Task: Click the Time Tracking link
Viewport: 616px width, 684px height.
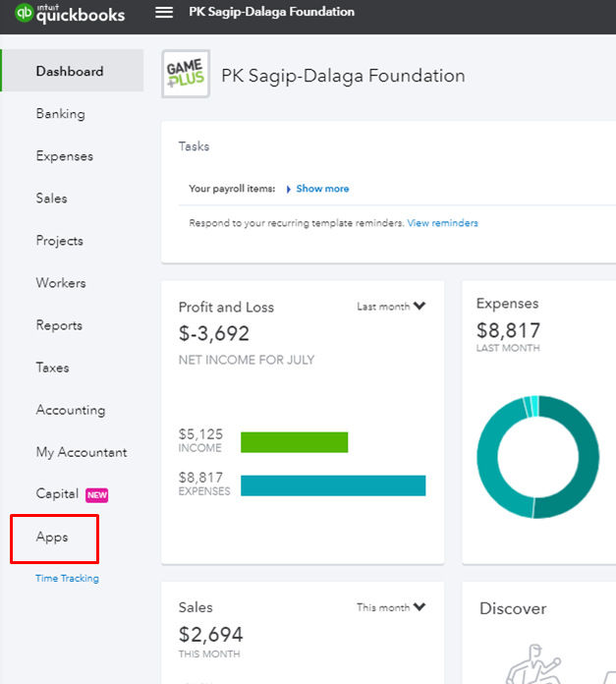Action: click(67, 579)
